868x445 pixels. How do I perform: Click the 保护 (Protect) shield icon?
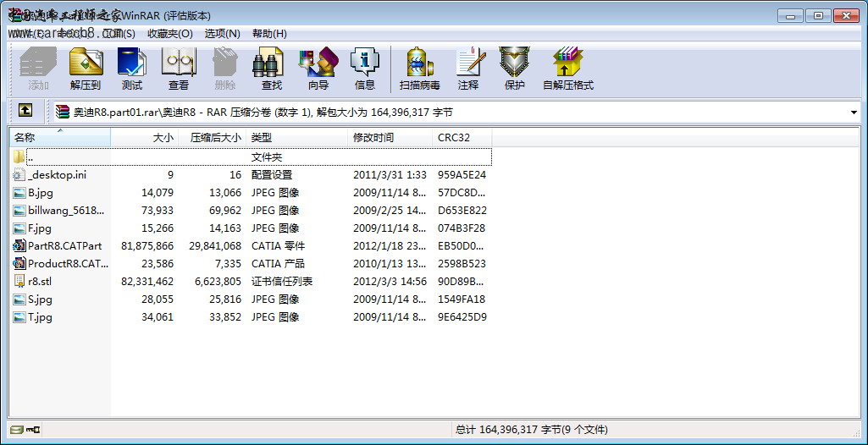pyautogui.click(x=514, y=62)
